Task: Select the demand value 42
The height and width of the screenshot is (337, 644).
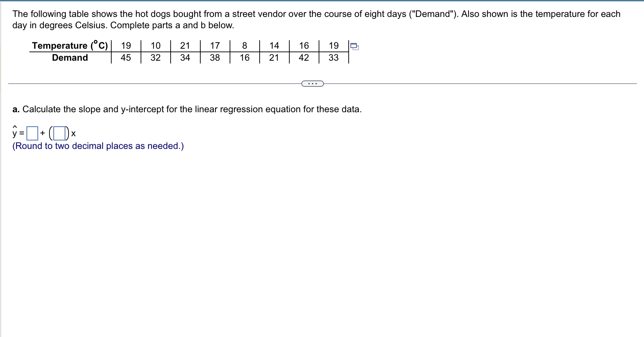Action: [303, 58]
